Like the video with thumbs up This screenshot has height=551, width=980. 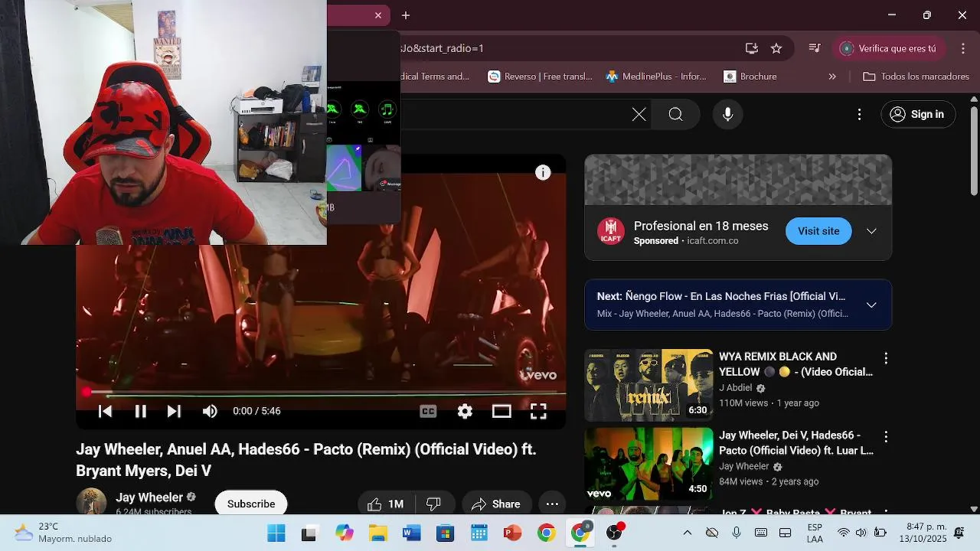click(x=386, y=504)
